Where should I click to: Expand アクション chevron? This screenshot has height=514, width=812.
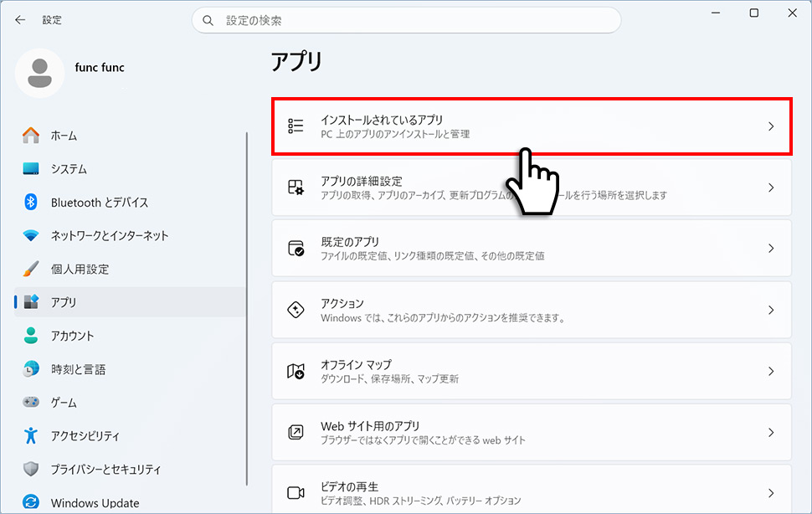771,310
